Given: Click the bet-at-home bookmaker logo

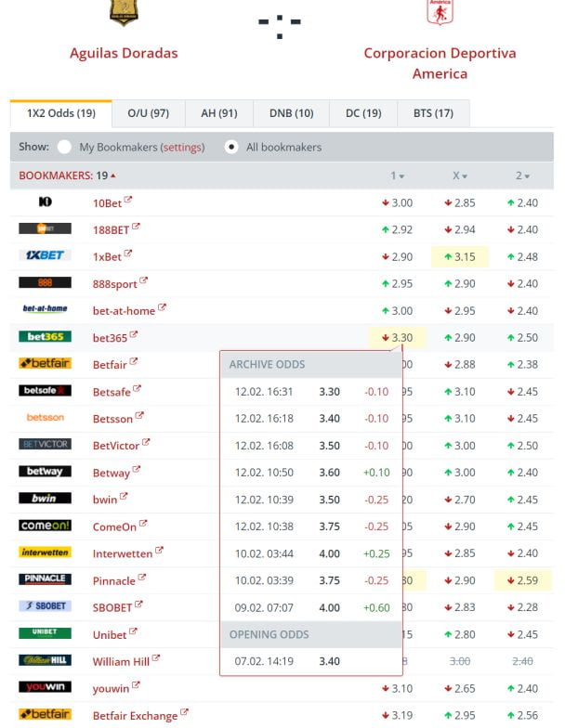Looking at the screenshot, I should [45, 308].
